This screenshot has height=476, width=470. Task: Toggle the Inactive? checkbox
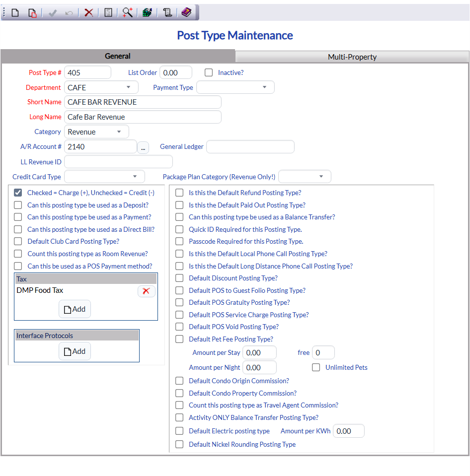click(x=209, y=72)
